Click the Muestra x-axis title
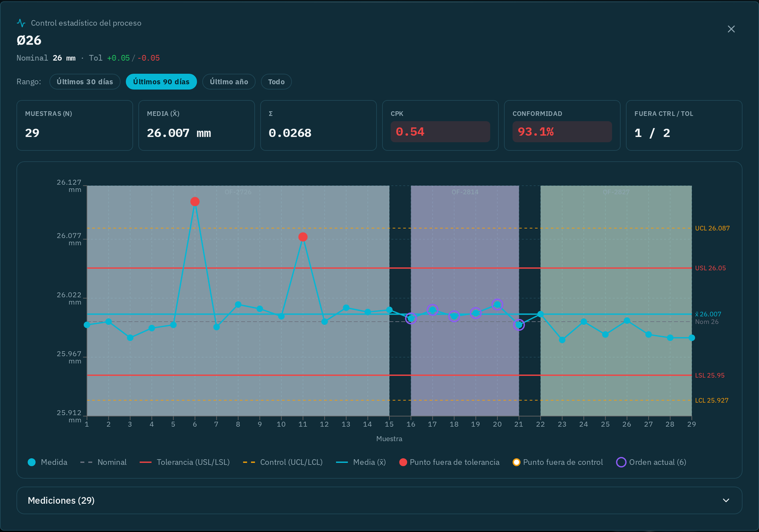This screenshot has width=759, height=532. pos(389,439)
